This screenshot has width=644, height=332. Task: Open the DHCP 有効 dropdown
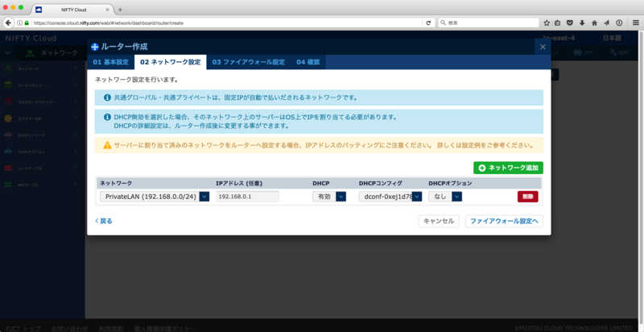click(x=329, y=197)
